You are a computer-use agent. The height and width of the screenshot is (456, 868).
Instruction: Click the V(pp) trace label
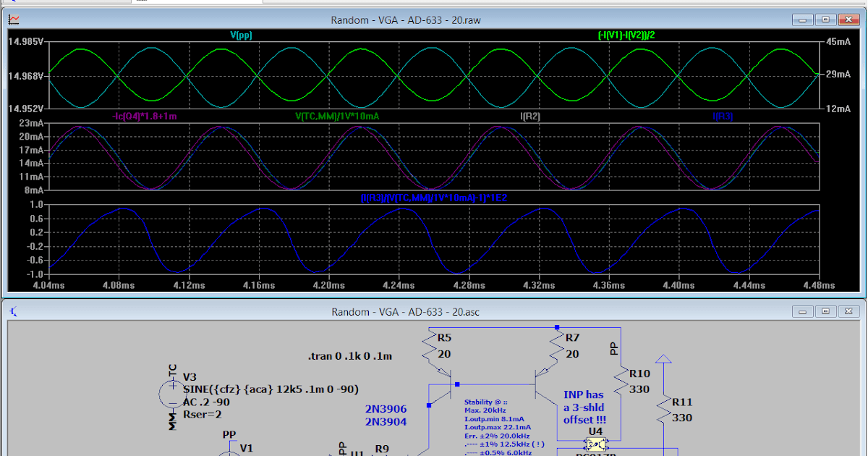click(241, 34)
